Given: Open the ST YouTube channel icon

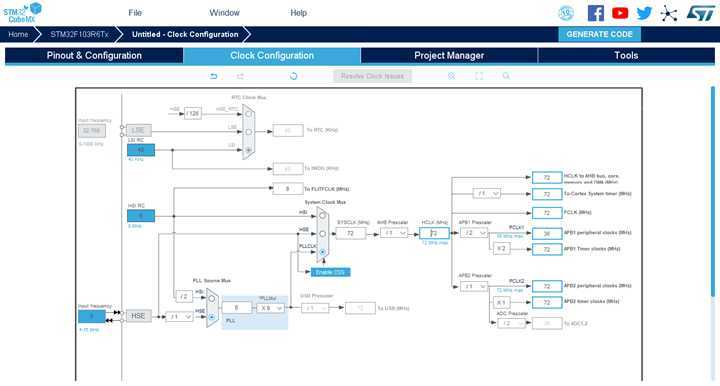Looking at the screenshot, I should click(x=620, y=13).
